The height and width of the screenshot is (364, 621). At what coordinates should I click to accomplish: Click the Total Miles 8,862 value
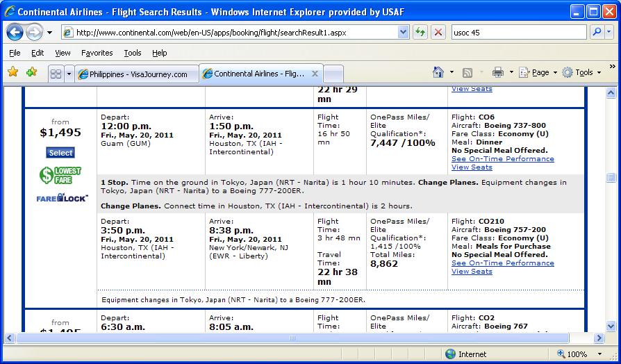(383, 264)
